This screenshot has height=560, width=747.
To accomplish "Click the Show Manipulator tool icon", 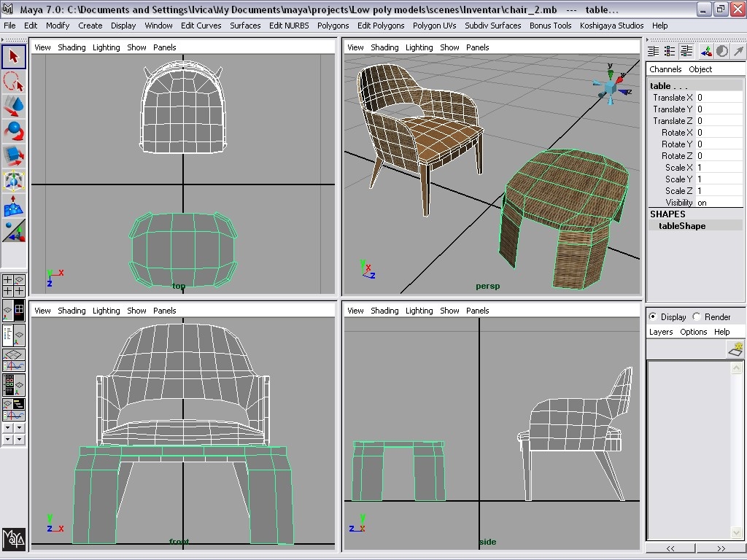I will point(12,179).
